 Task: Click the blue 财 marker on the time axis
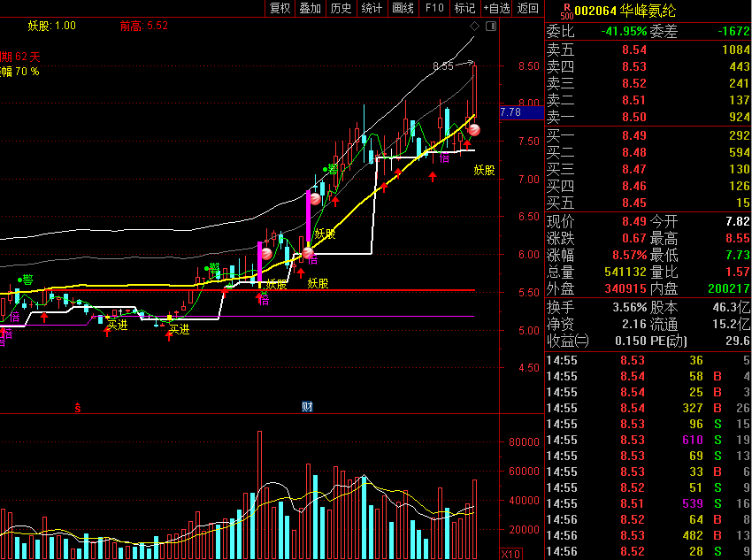pos(307,407)
